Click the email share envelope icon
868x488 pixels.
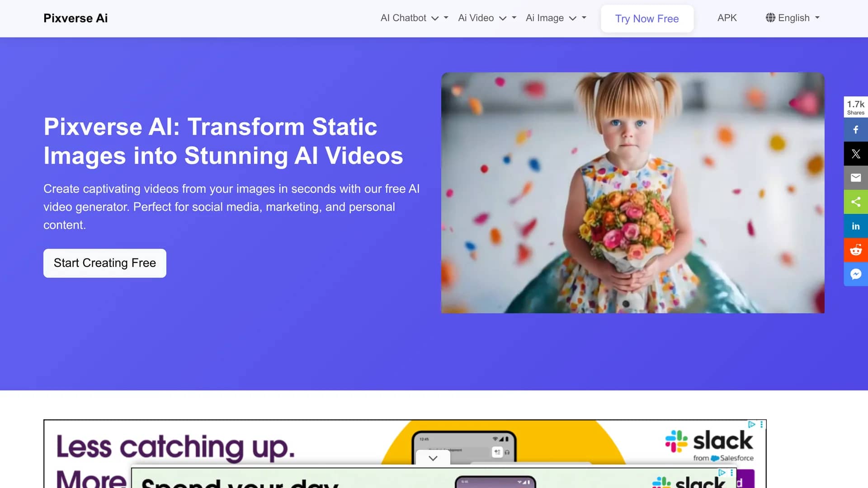coord(856,178)
